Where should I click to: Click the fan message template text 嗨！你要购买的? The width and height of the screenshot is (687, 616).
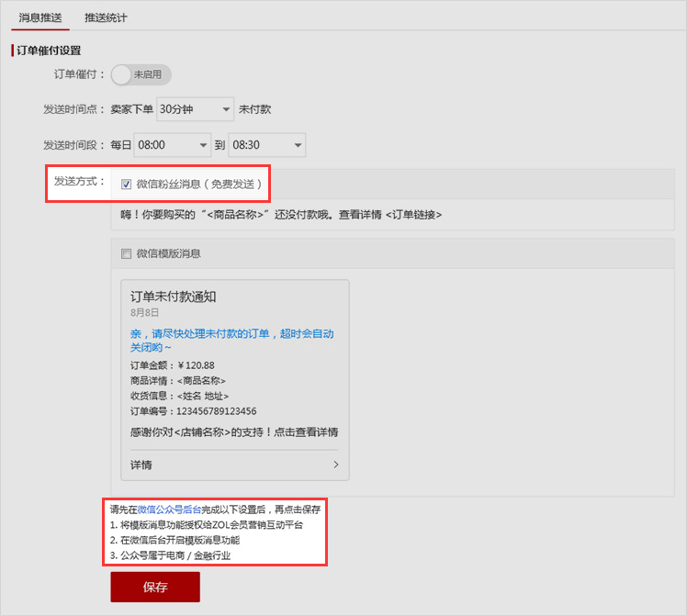tap(281, 215)
